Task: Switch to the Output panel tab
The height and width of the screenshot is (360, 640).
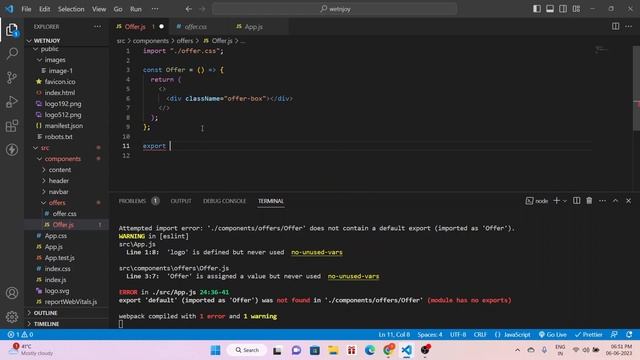Action: click(181, 201)
